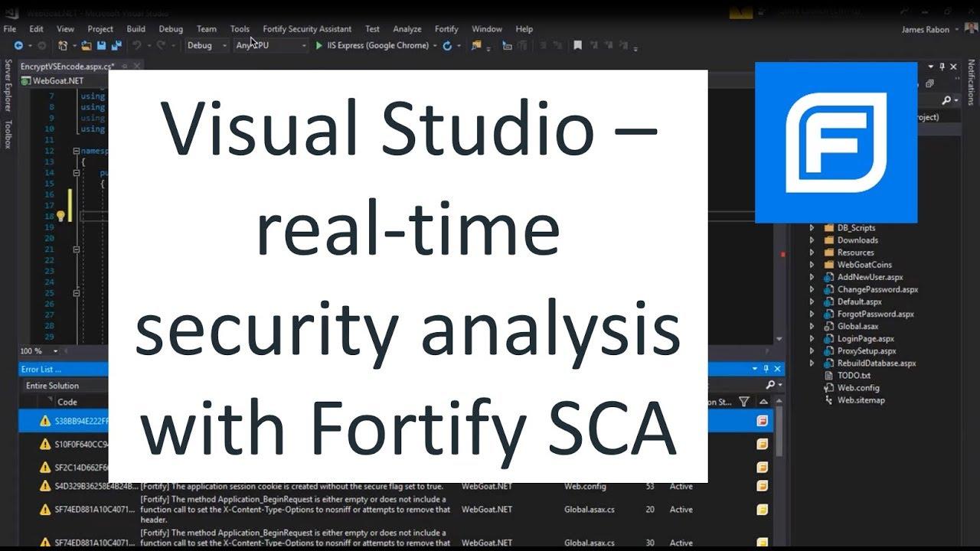Expand the WebGoatCoins folder

click(812, 265)
